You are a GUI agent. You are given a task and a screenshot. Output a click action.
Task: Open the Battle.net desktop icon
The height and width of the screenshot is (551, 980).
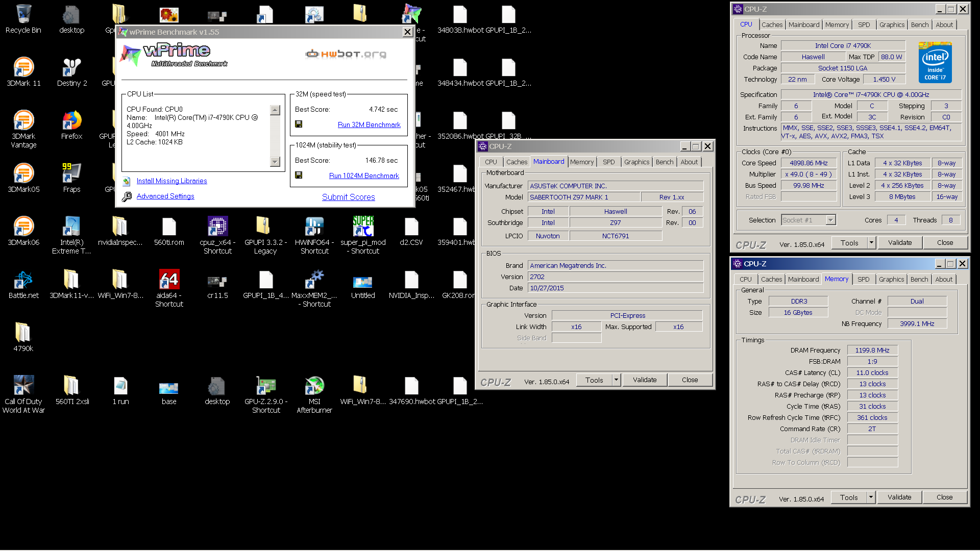23,284
